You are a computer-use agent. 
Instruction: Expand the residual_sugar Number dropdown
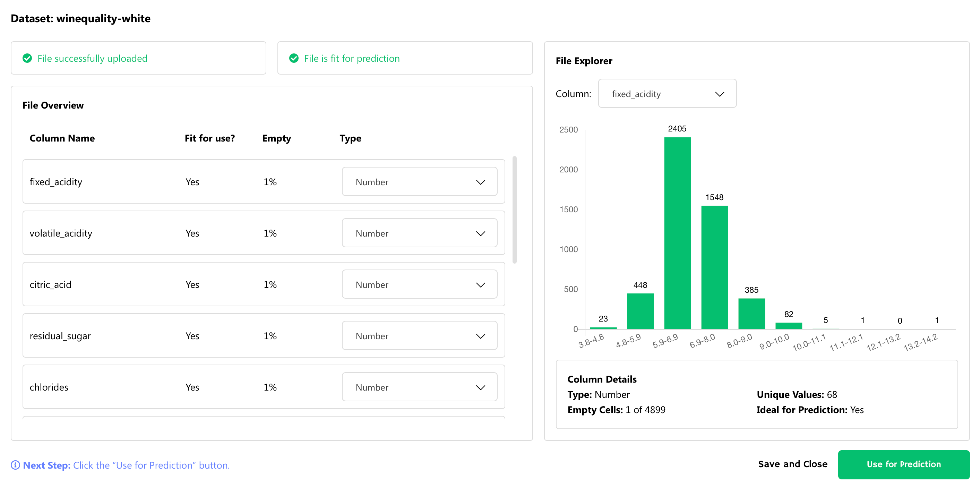click(x=419, y=336)
